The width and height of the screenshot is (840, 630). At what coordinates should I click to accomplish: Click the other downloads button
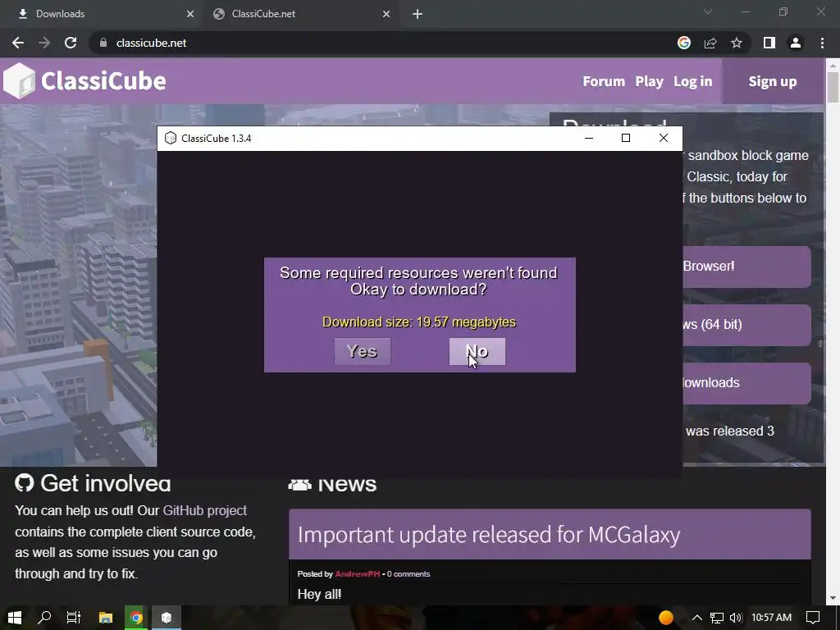point(746,383)
